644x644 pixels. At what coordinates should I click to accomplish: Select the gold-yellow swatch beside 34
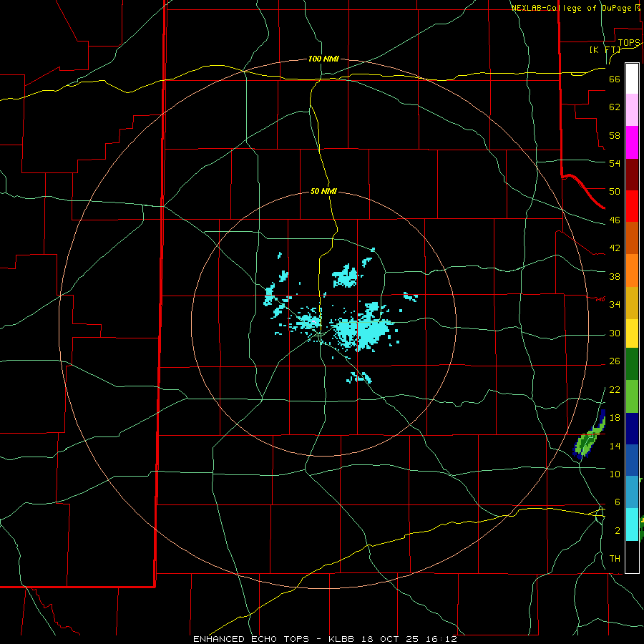[632, 303]
